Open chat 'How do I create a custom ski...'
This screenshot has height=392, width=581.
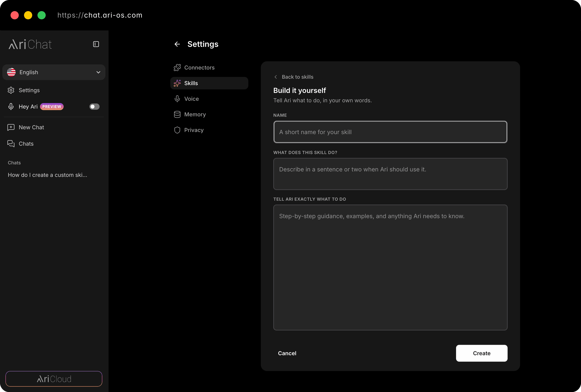coord(47,175)
